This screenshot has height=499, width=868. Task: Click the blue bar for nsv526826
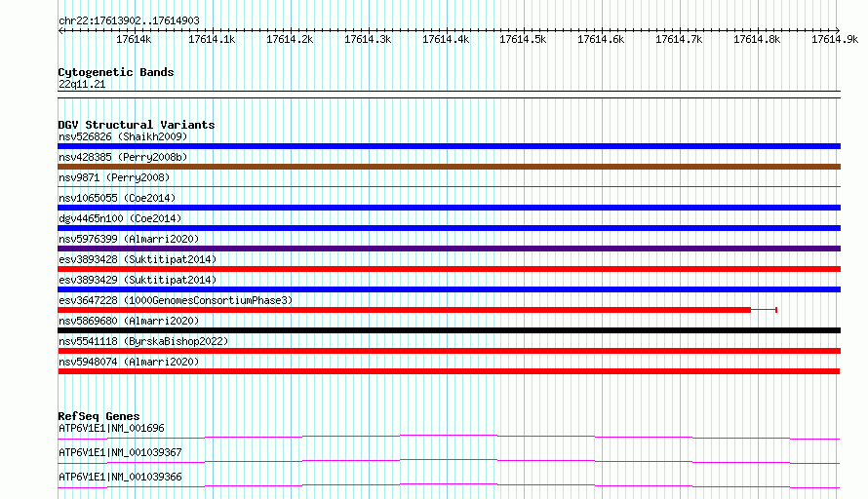[449, 146]
